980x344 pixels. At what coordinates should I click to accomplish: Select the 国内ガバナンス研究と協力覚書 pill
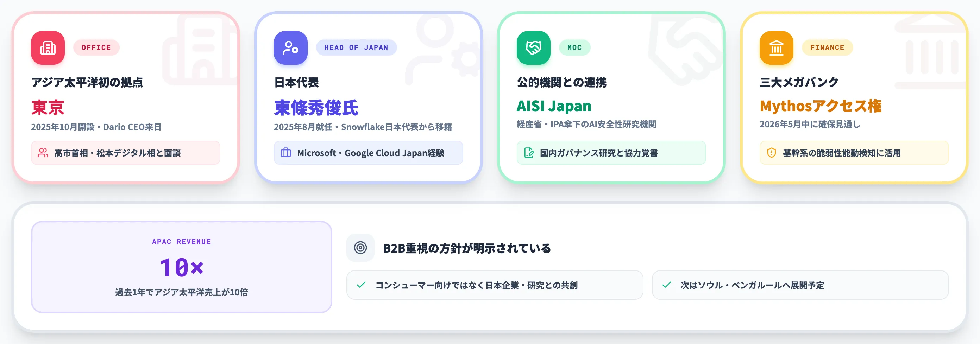tap(611, 153)
